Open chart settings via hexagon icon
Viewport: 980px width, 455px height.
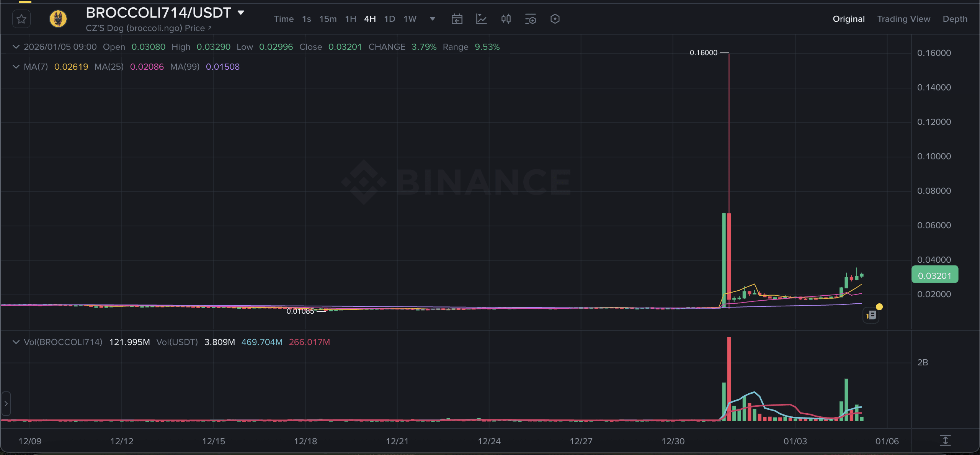coord(555,18)
